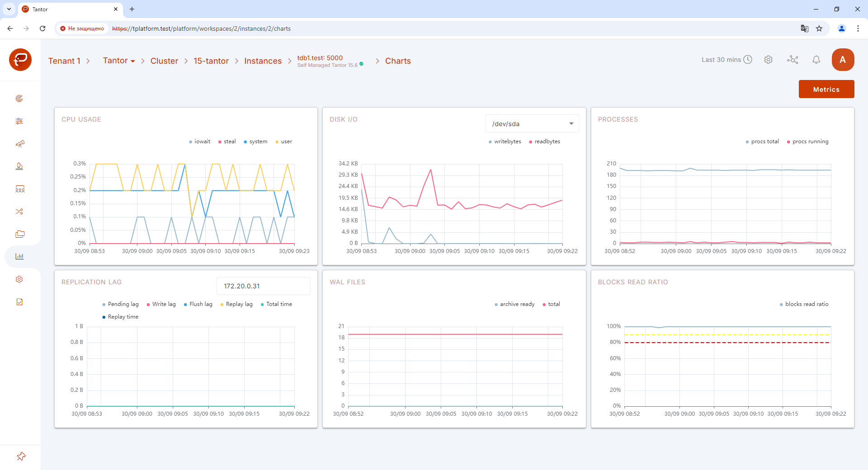Toggle readbytes series in Disk I/O legend
This screenshot has width=868, height=470.
545,141
